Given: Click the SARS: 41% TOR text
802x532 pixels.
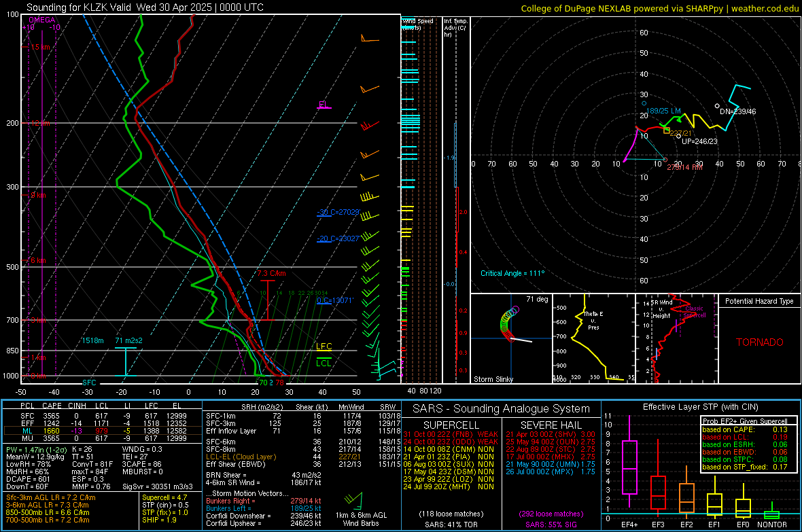Looking at the screenshot, I should pos(451,525).
